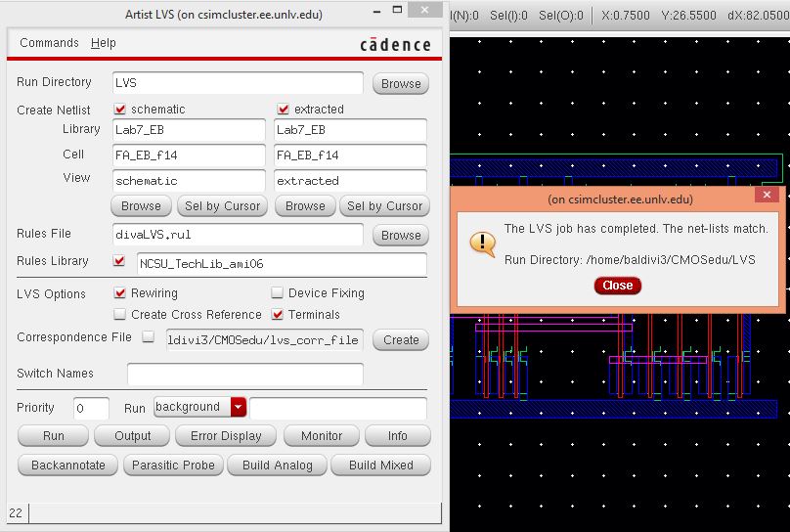Open the LVS Output report
The image size is (790, 532).
(x=133, y=436)
